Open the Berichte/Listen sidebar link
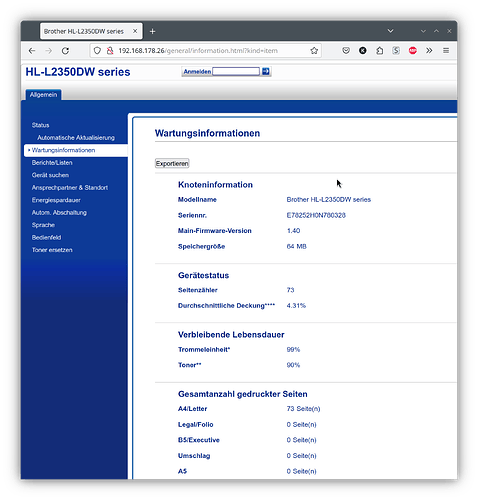Screen dimensions: 477x500 (x=52, y=163)
